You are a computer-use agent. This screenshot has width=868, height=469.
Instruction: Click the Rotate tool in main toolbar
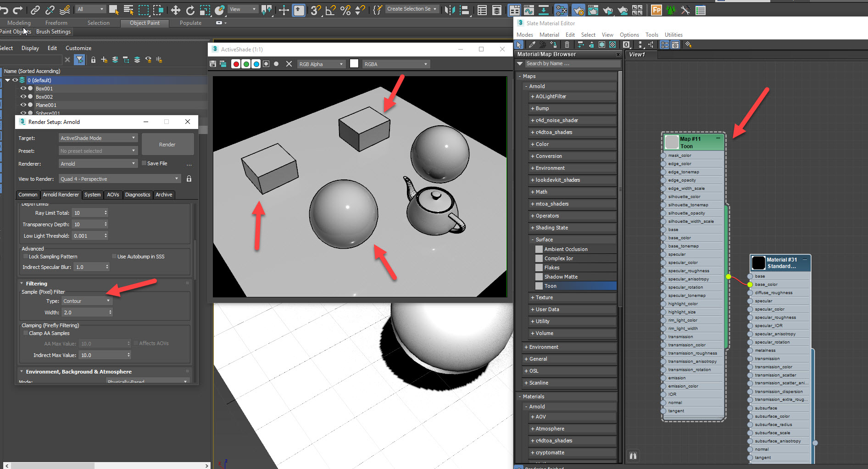pos(190,10)
